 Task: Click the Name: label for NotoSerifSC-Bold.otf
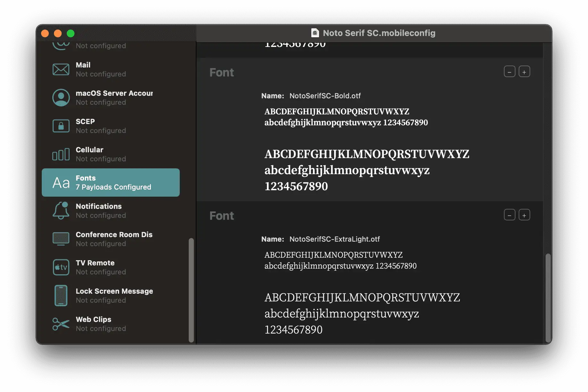point(272,96)
